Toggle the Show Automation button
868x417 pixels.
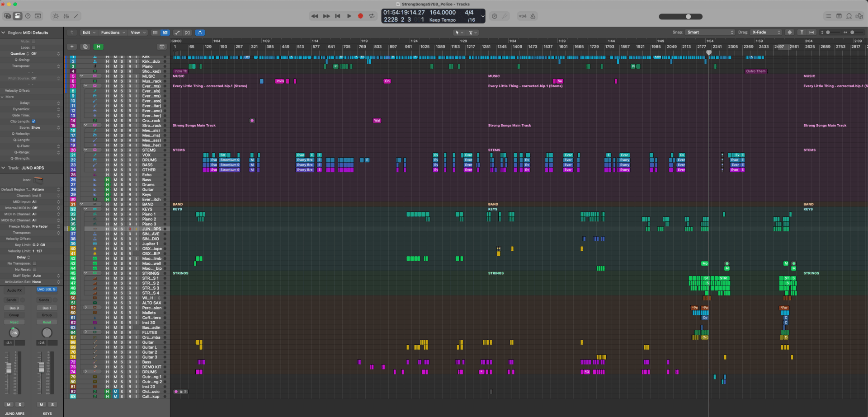point(177,33)
